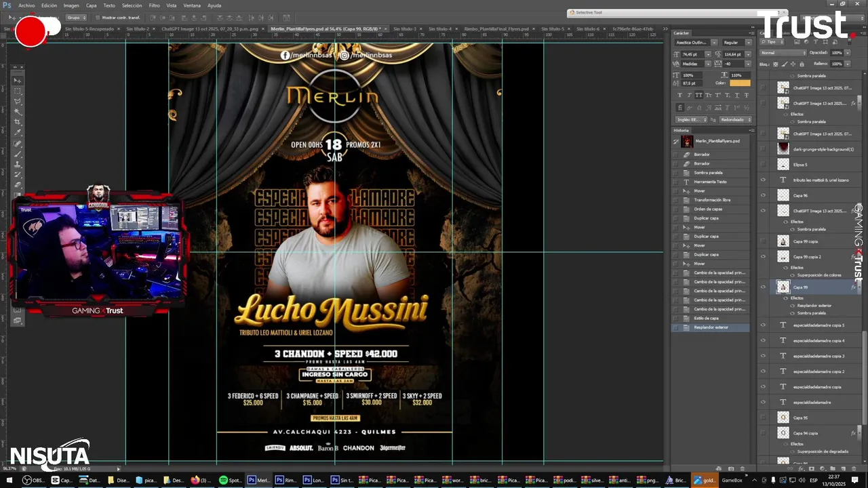Show dark-grunge-style-background layer

tap(763, 149)
